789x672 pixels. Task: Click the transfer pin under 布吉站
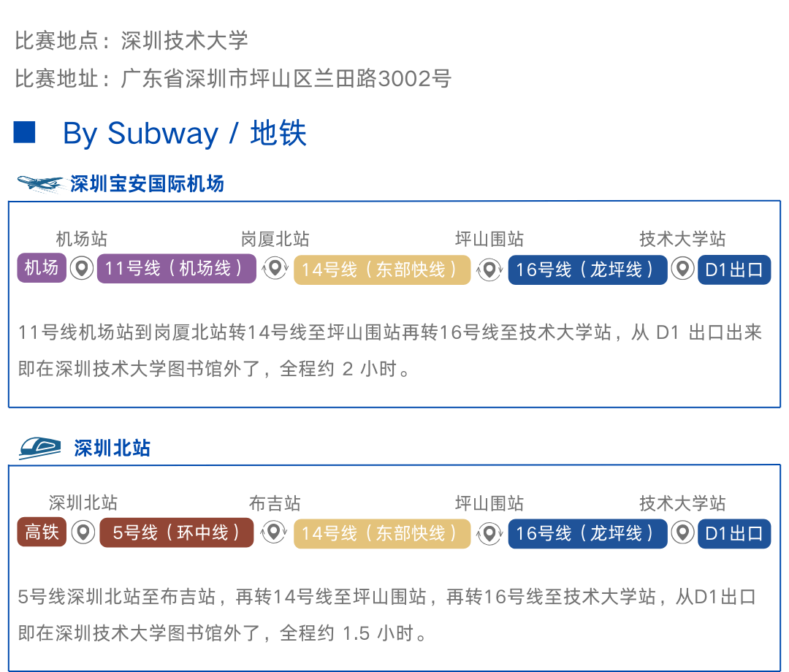274,532
